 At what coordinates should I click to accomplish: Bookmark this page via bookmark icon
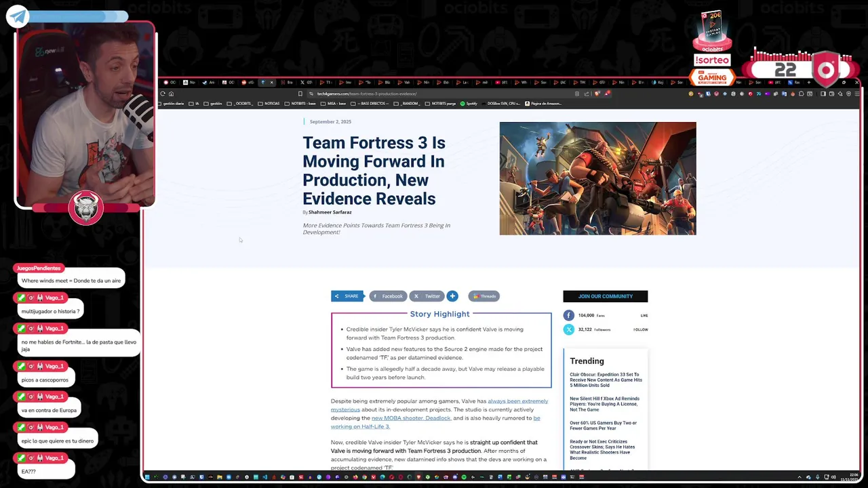(300, 94)
